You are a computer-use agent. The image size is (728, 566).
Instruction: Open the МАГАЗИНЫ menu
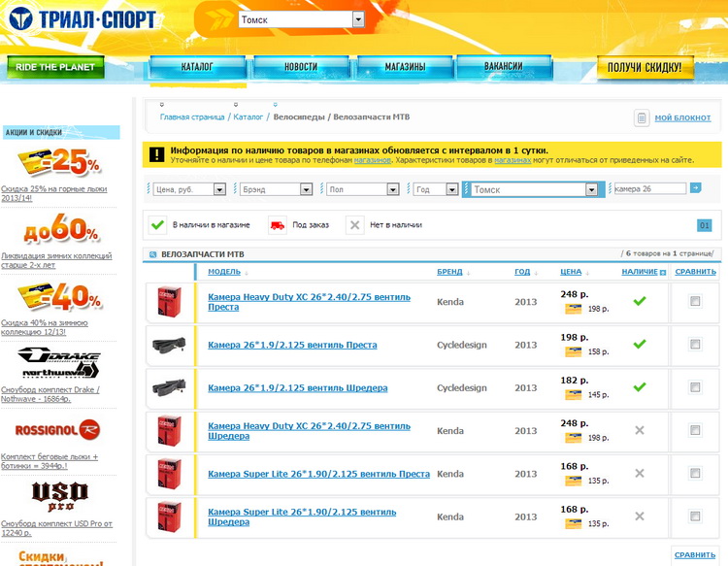(405, 67)
